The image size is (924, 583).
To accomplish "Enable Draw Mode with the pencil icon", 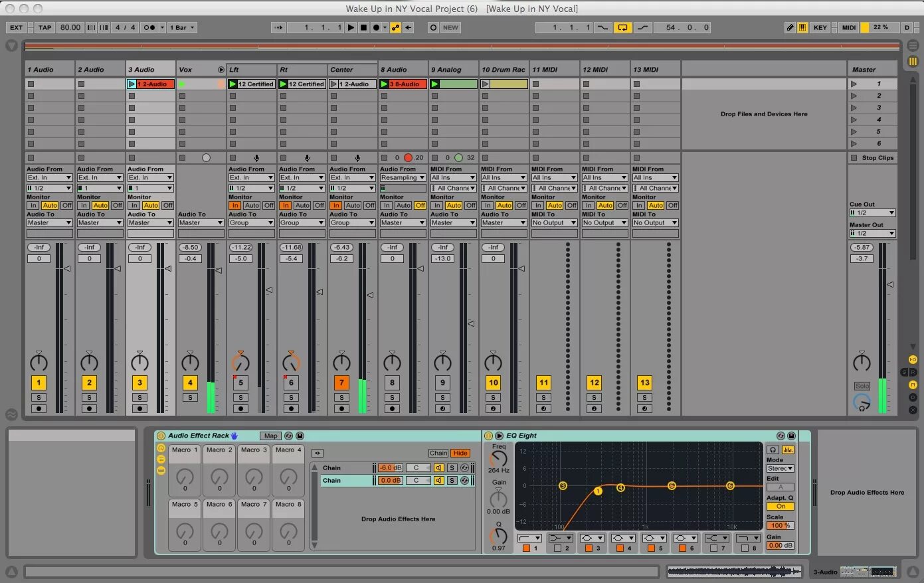I will click(790, 27).
